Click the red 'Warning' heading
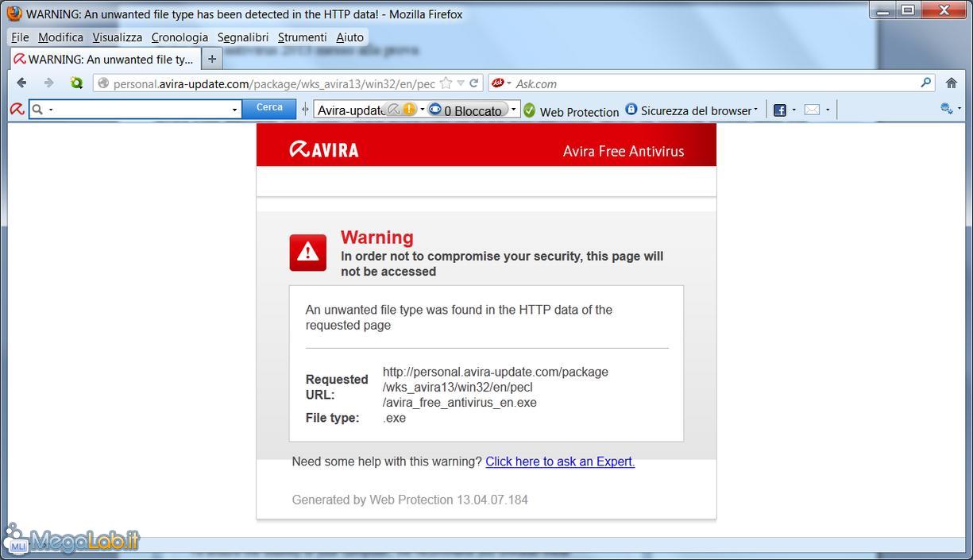Viewport: 973px width, 560px height. click(x=377, y=238)
